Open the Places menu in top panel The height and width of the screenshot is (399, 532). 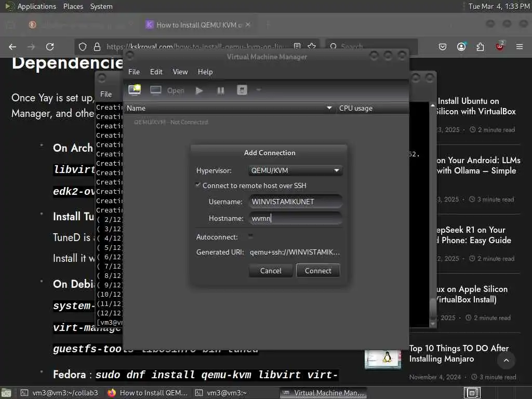[73, 6]
